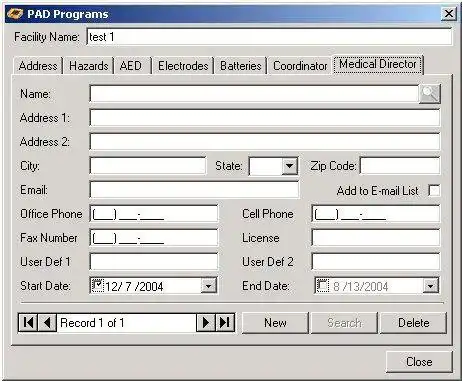The height and width of the screenshot is (381, 462).
Task: Click the User Def 1 field
Action: click(154, 262)
